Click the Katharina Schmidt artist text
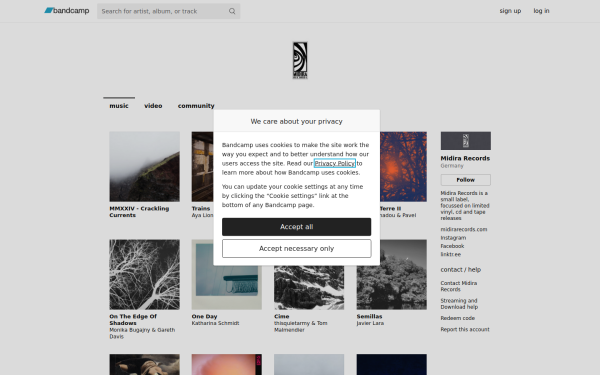Screen dimensions: 600x375 (215, 323)
